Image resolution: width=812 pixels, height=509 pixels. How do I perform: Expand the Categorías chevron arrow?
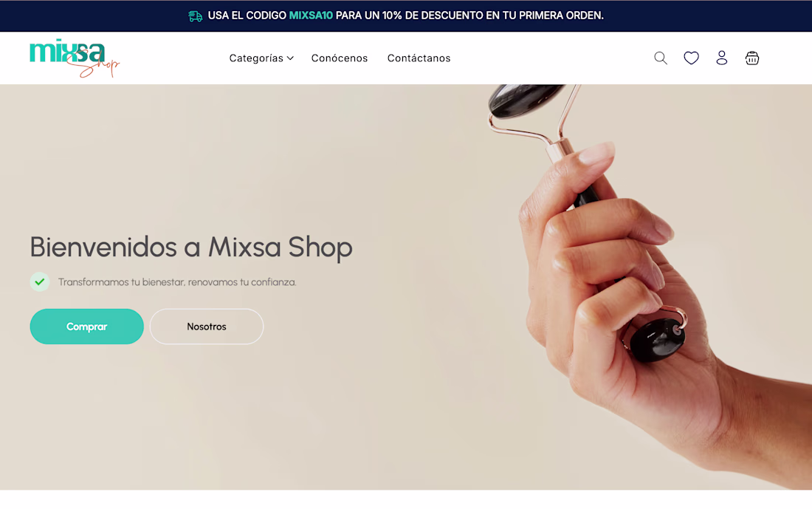coord(290,58)
